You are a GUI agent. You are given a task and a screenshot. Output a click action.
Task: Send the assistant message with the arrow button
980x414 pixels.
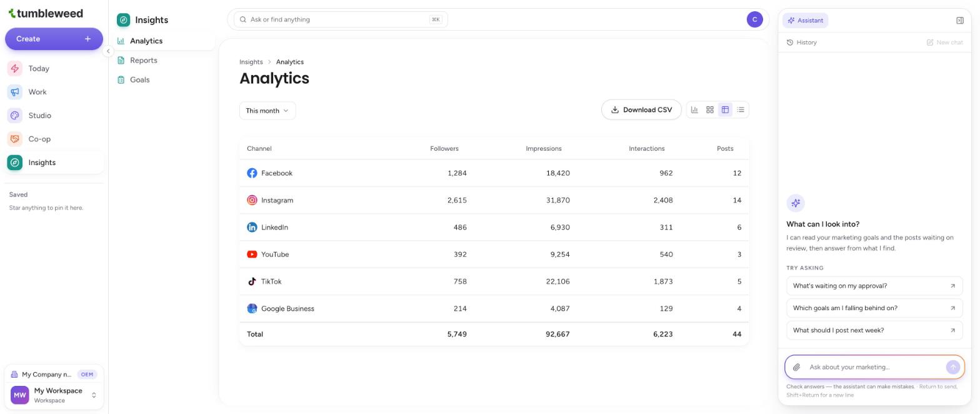pos(952,367)
